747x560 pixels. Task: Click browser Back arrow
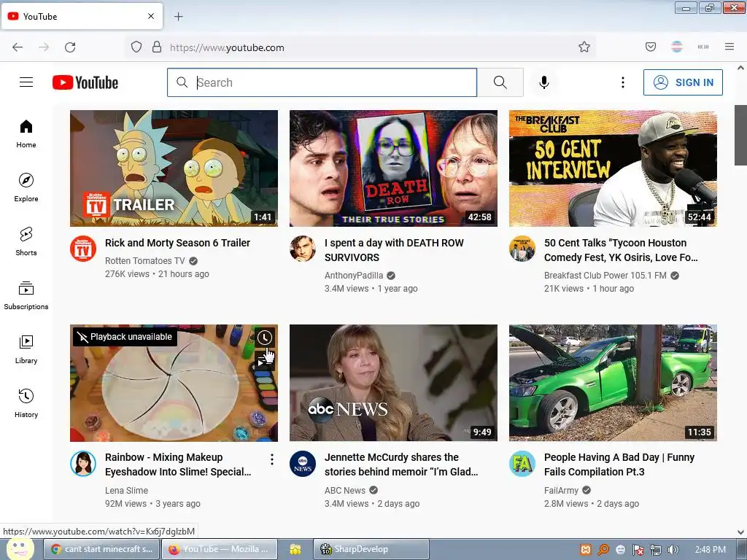tap(18, 47)
